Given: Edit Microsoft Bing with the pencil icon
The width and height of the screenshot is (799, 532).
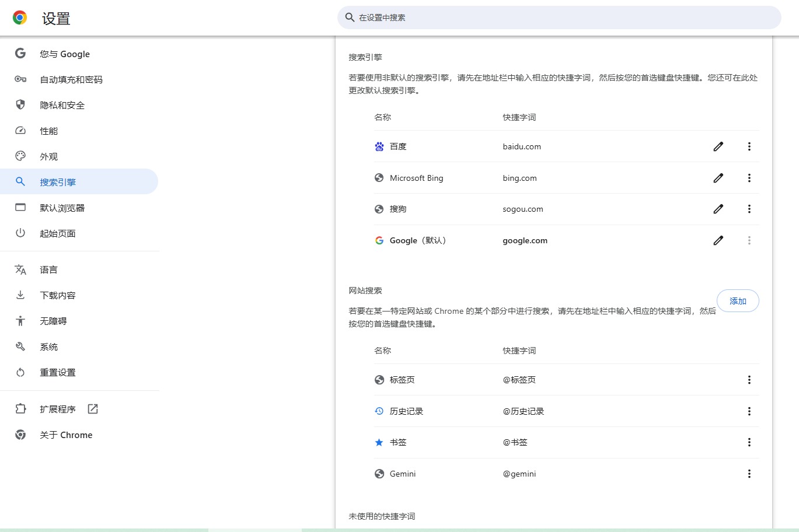Looking at the screenshot, I should [x=718, y=178].
